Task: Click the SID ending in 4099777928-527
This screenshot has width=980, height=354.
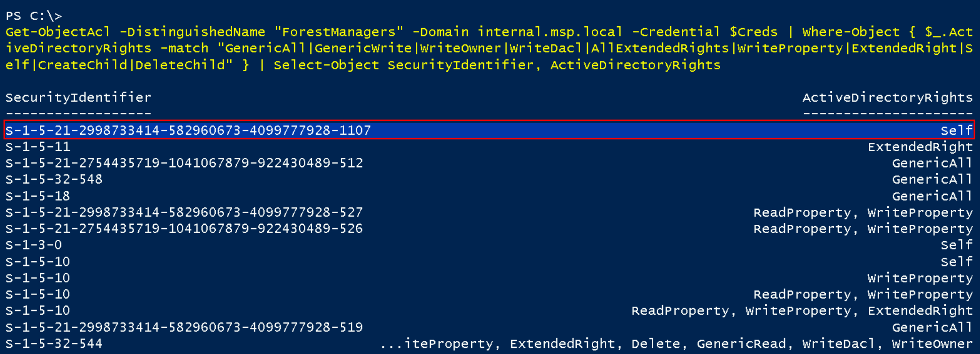Action: (x=184, y=212)
